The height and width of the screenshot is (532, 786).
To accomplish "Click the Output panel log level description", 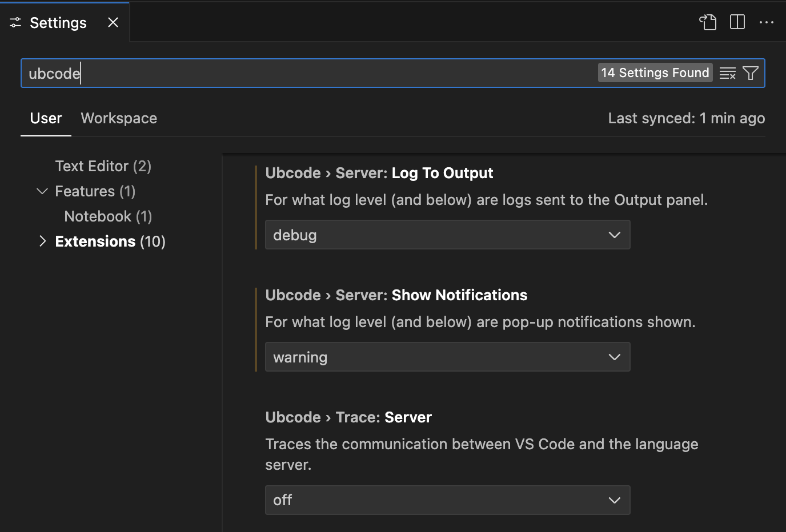I will [x=487, y=200].
